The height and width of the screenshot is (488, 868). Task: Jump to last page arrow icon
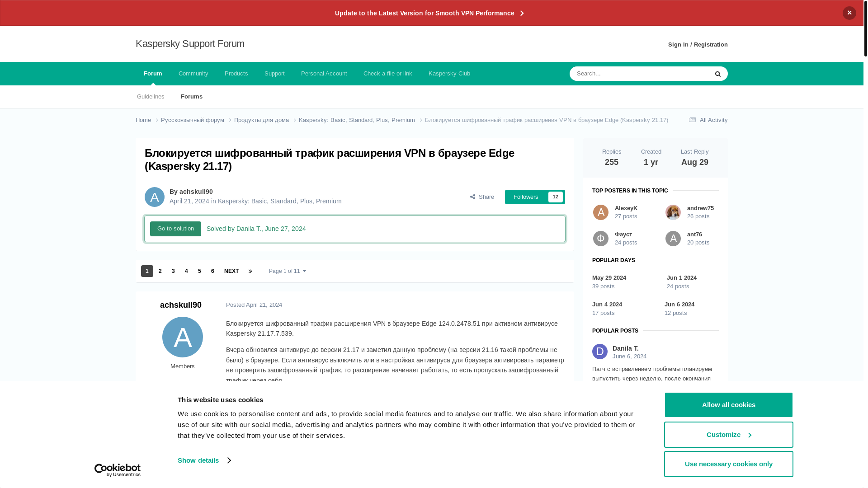tap(250, 271)
